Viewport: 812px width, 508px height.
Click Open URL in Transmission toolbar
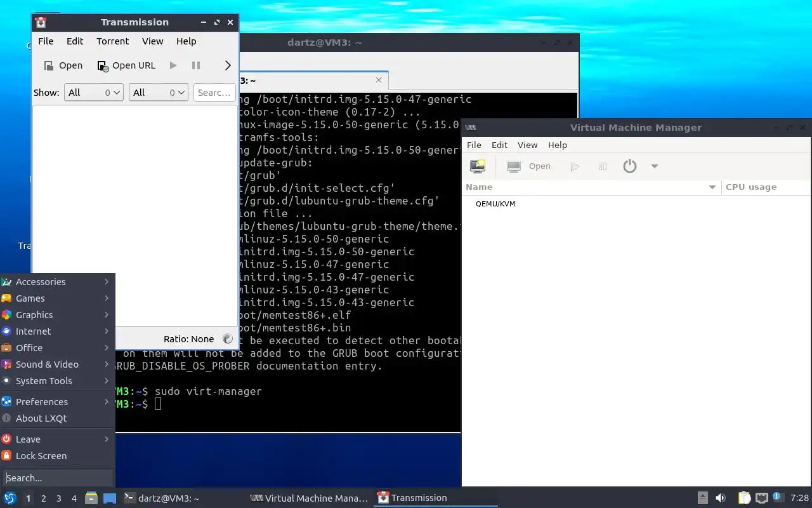(x=126, y=65)
